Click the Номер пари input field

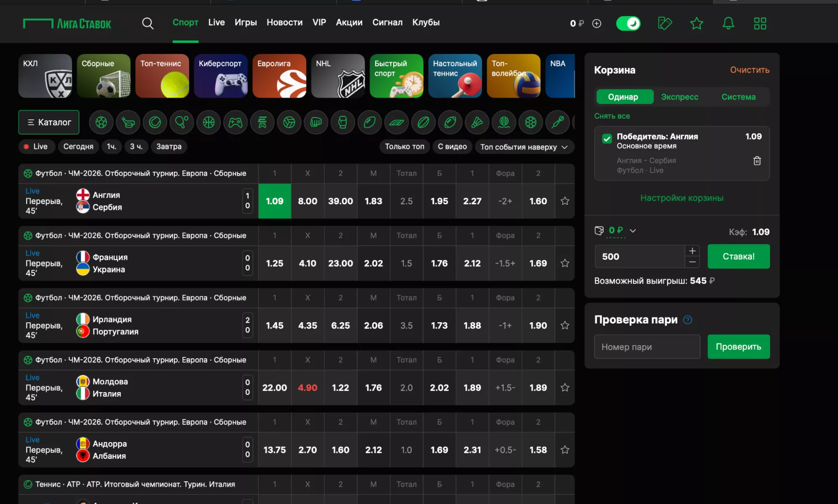pos(646,347)
